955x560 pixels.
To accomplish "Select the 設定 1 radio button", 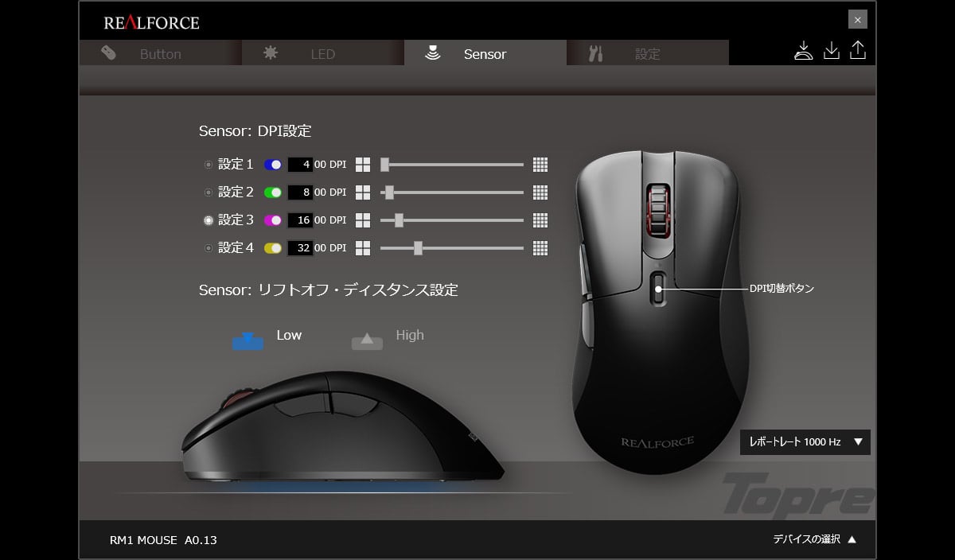I will tap(208, 164).
